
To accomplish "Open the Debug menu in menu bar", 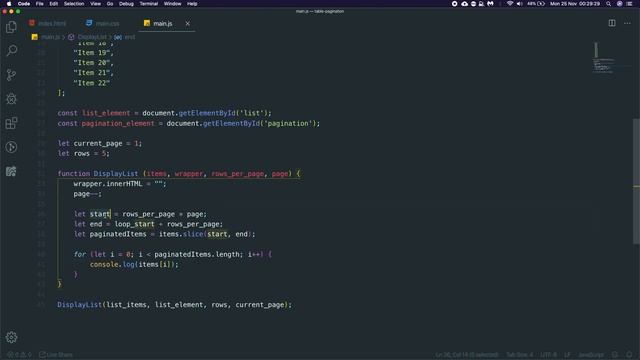I will click(x=126, y=4).
